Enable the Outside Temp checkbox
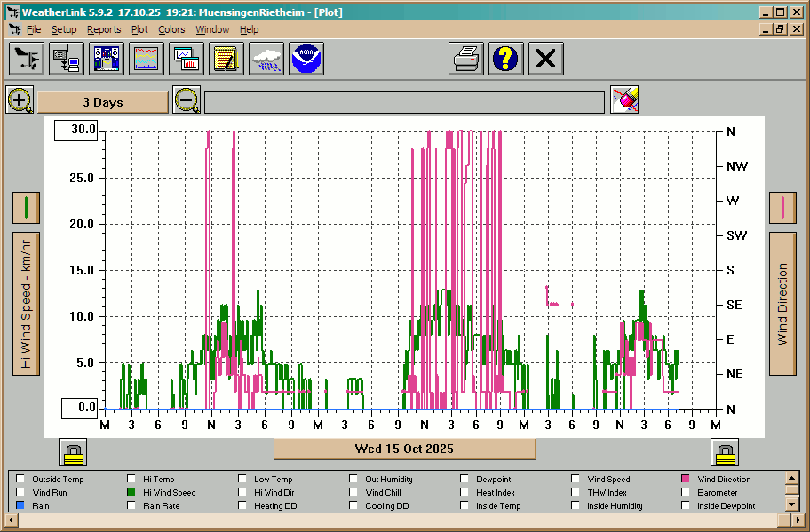810x532 pixels. tap(20, 480)
